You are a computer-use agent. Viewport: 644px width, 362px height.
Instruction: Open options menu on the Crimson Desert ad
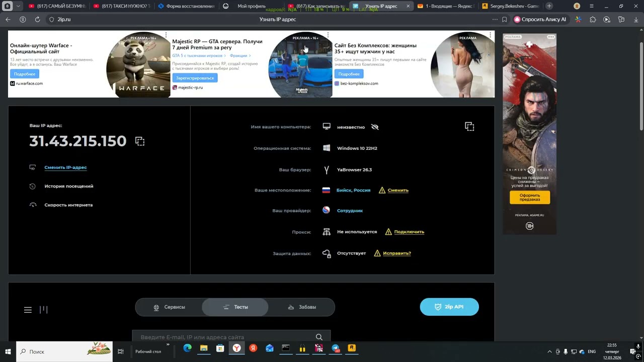pos(551,37)
